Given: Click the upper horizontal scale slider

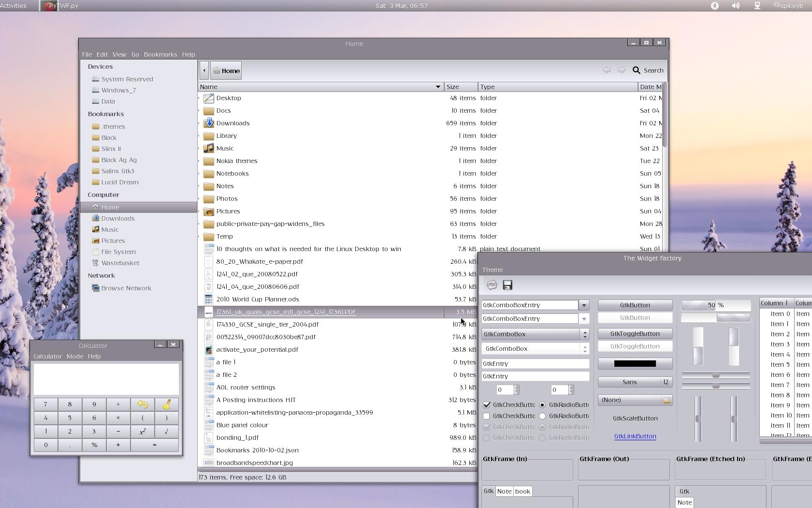Looking at the screenshot, I should [x=716, y=375].
